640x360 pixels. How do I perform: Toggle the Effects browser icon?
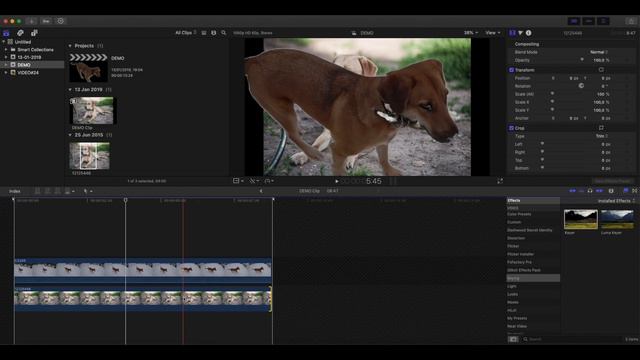(x=626, y=191)
